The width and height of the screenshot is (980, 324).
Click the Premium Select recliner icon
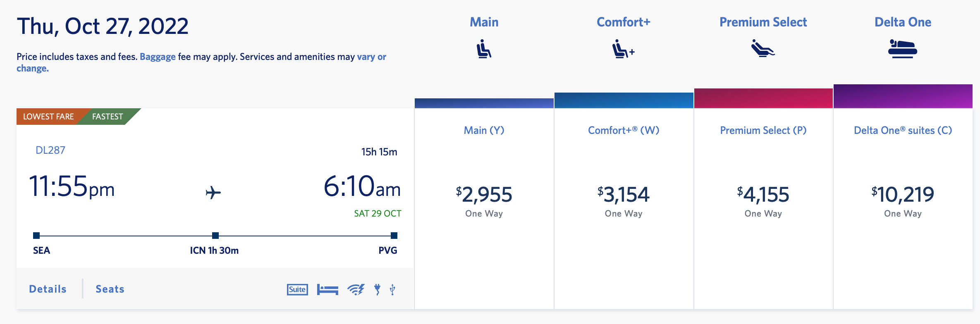point(763,48)
